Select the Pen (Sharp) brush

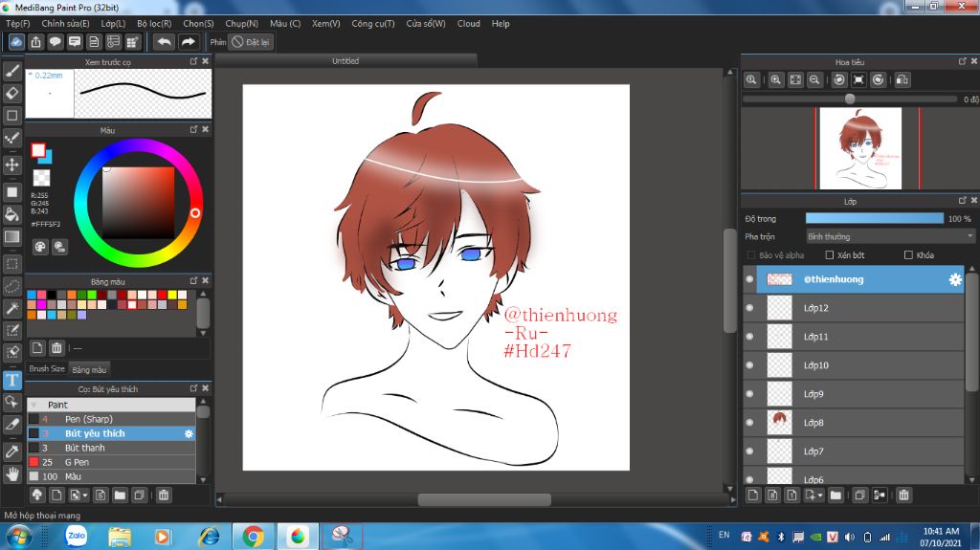[x=111, y=419]
